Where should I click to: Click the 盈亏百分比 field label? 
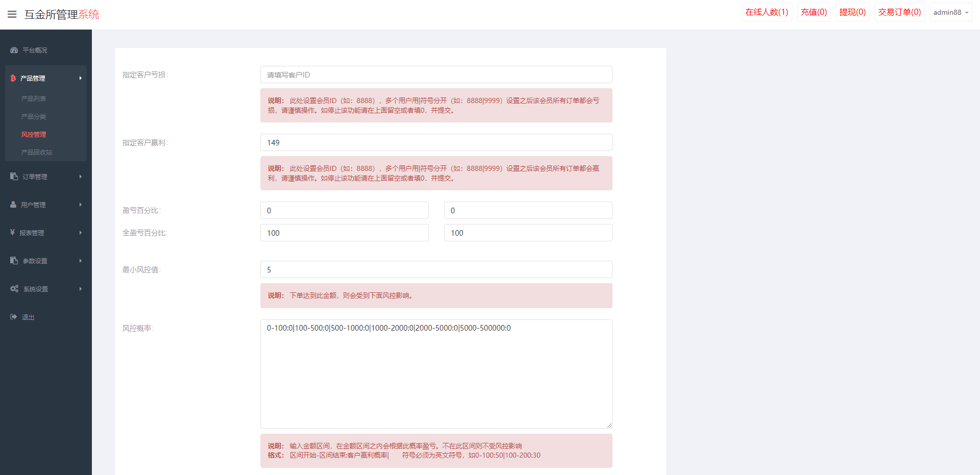(x=141, y=210)
